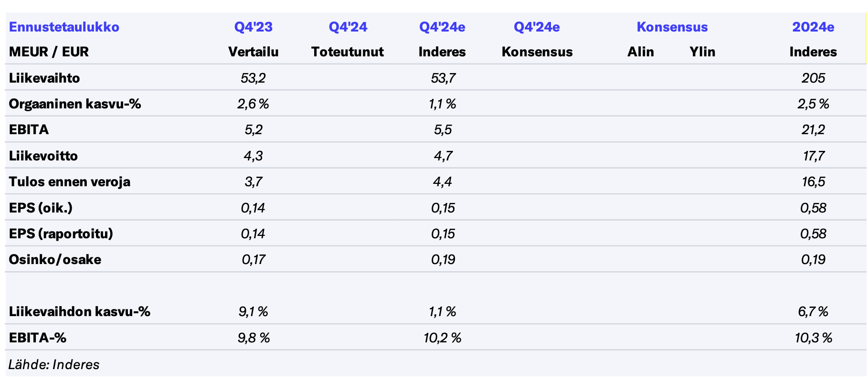868x382 pixels.
Task: Click the EBITA-% 2024e value 10,3 %
Action: coord(813,338)
